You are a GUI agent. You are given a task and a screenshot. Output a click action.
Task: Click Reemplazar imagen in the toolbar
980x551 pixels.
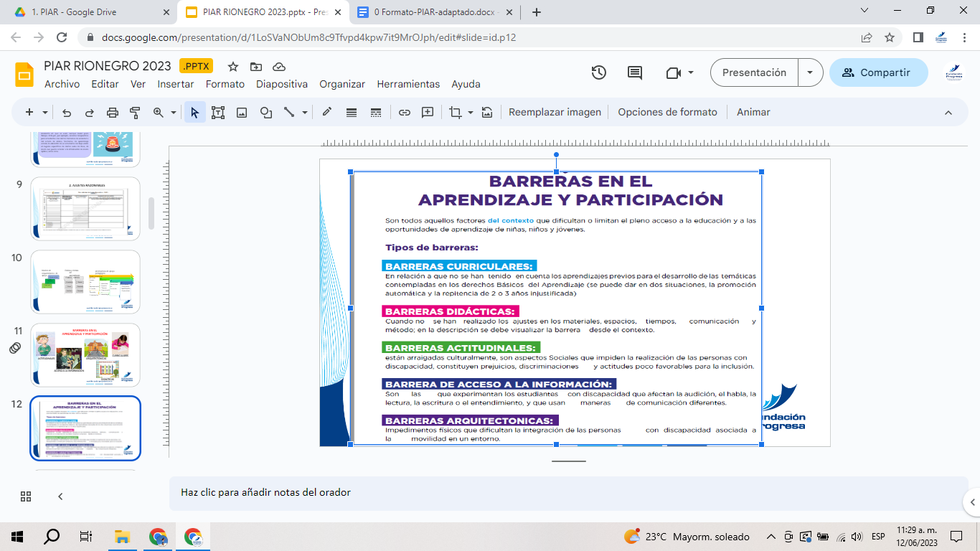(555, 112)
